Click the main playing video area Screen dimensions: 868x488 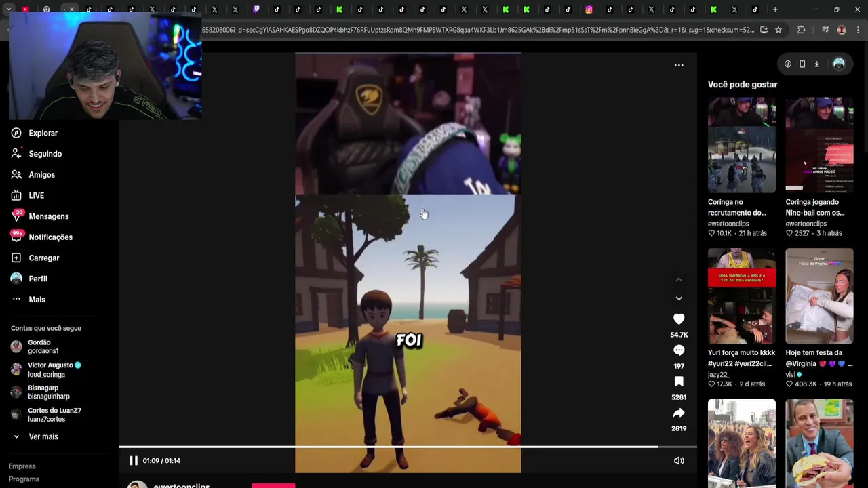(408, 263)
